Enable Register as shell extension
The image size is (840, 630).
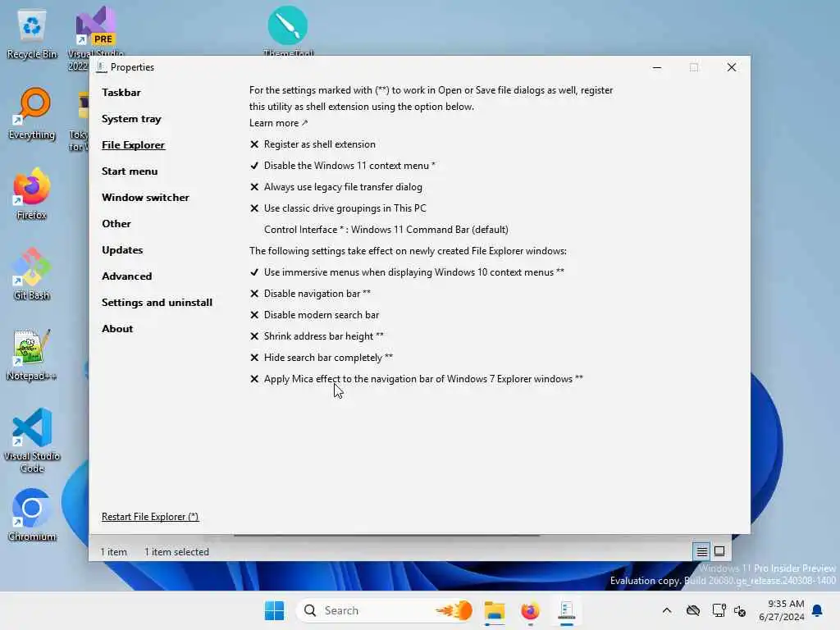pyautogui.click(x=313, y=144)
